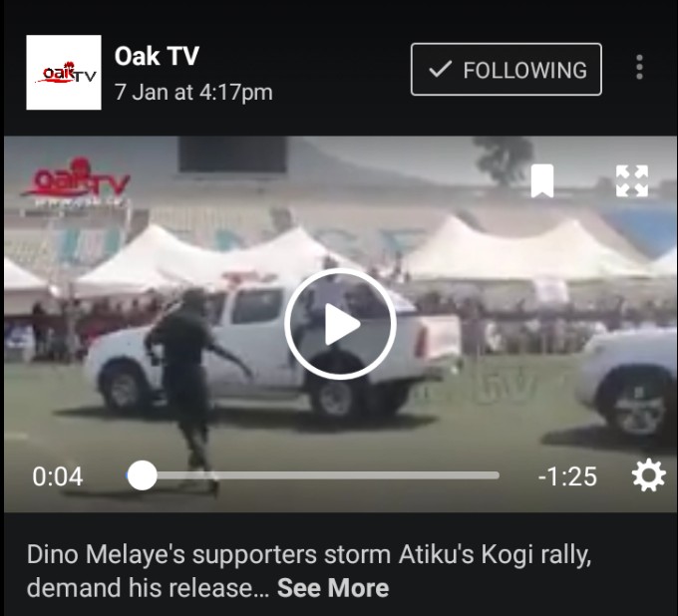Seek to middle of video progress bar
Viewport: 678px width, 616px height.
pyautogui.click(x=313, y=475)
